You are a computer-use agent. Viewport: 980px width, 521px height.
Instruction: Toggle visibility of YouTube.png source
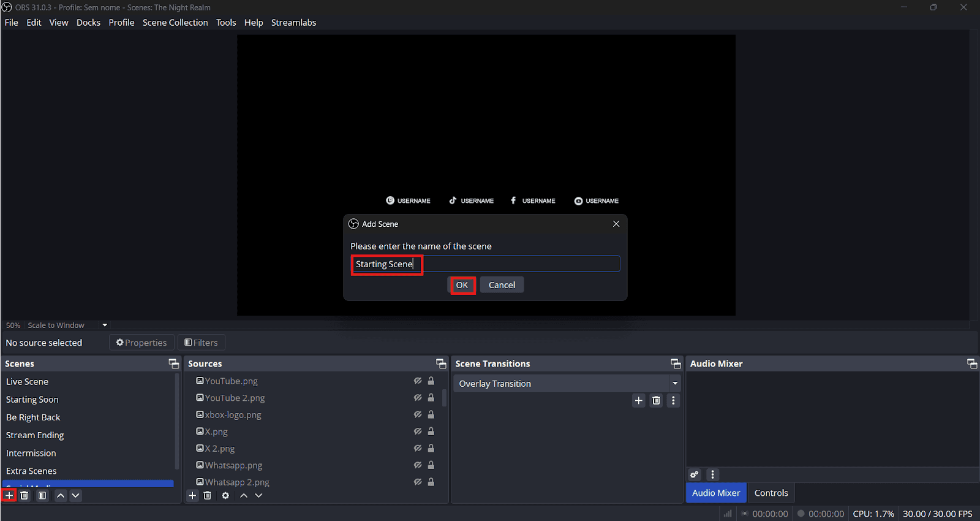pos(418,381)
